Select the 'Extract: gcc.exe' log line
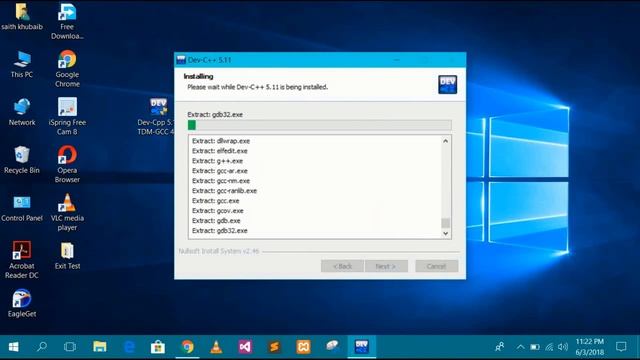Image resolution: width=640 pixels, height=360 pixels. (216, 200)
